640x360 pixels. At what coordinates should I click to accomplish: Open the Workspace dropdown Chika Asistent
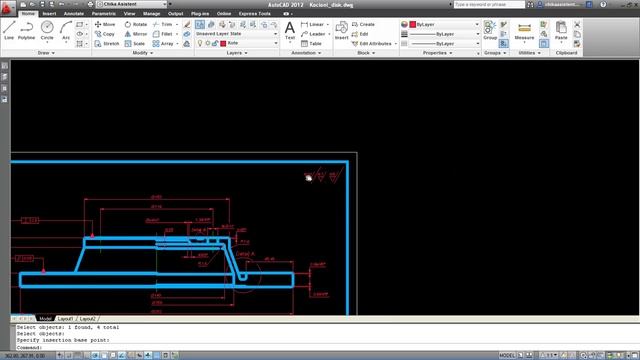pos(132,4)
